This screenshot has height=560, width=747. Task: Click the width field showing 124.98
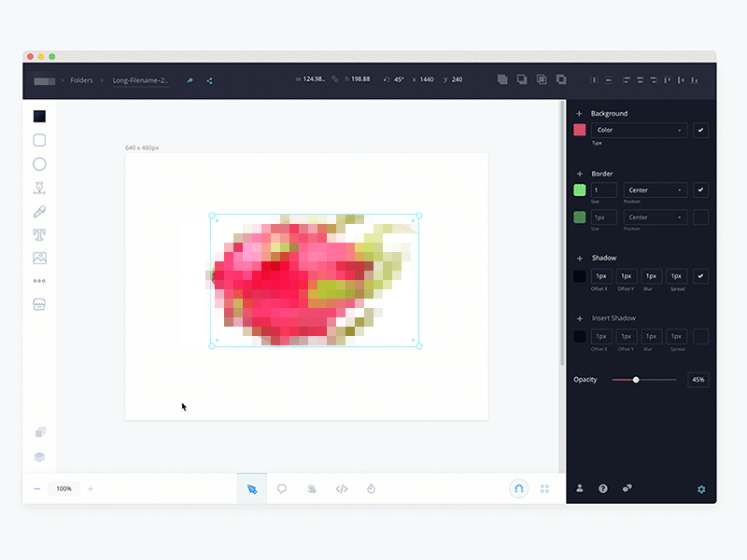(314, 79)
